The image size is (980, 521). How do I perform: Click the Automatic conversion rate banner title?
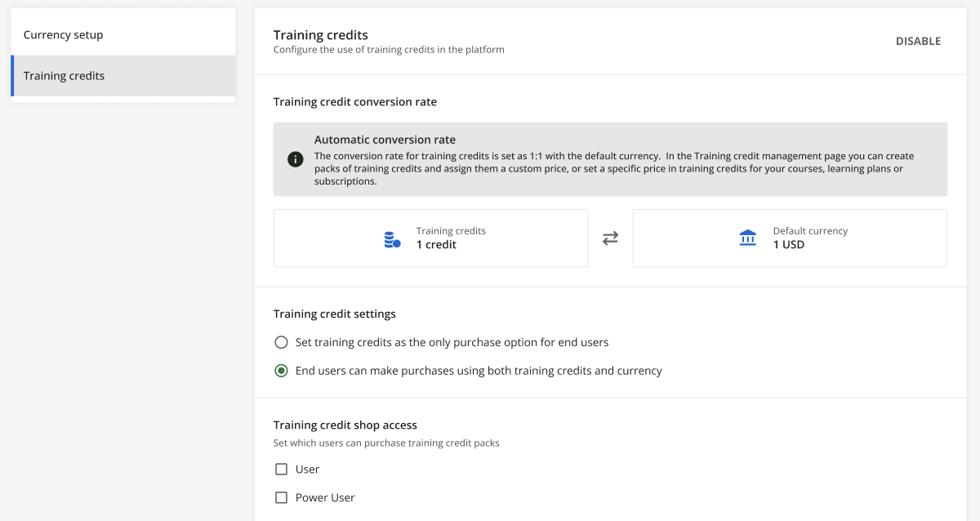tap(385, 140)
